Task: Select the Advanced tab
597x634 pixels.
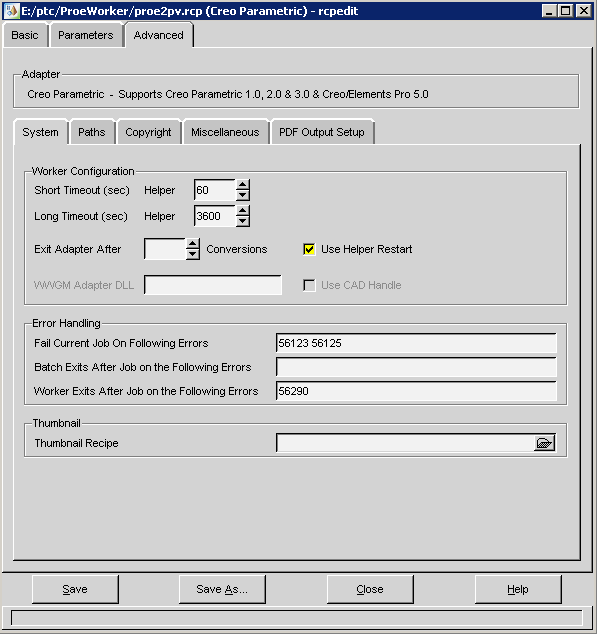Action: (x=159, y=35)
